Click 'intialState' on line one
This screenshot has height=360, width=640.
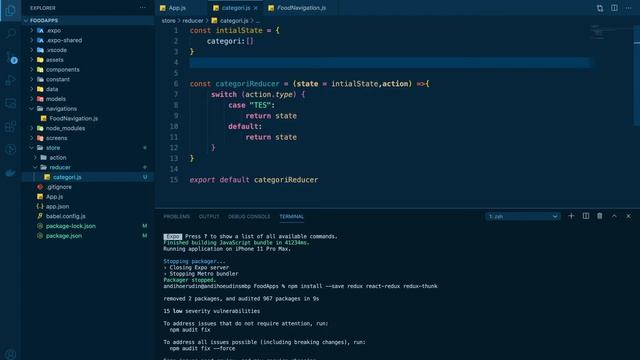click(239, 30)
